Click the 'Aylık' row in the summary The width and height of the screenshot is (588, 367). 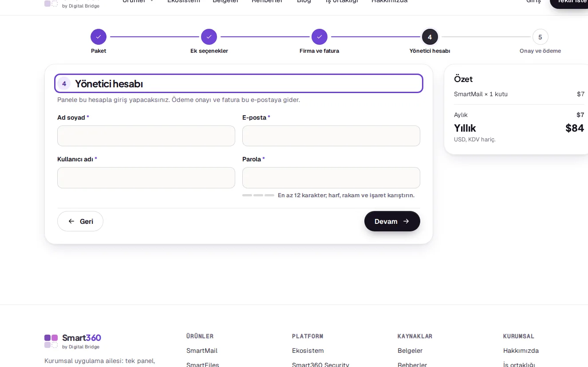point(519,115)
